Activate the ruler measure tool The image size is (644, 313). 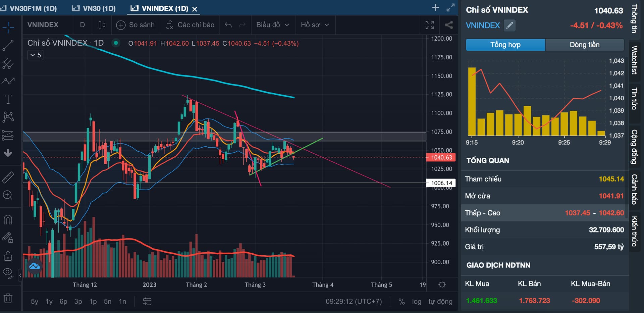(8, 177)
